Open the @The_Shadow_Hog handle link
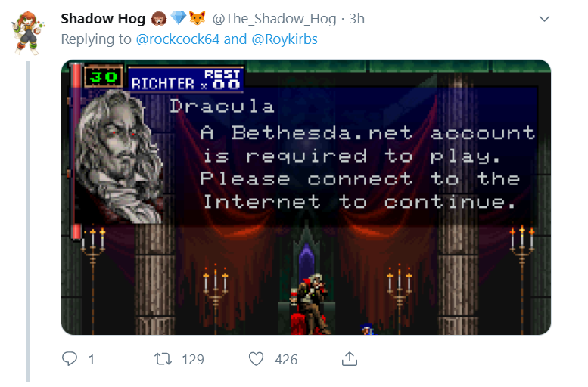588x387 pixels. tap(274, 19)
